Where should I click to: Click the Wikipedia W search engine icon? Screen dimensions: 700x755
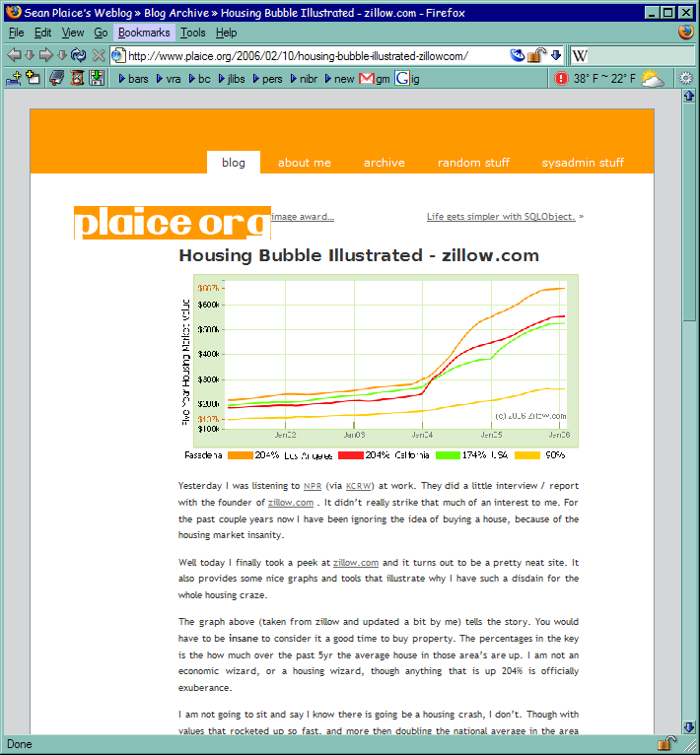click(580, 56)
